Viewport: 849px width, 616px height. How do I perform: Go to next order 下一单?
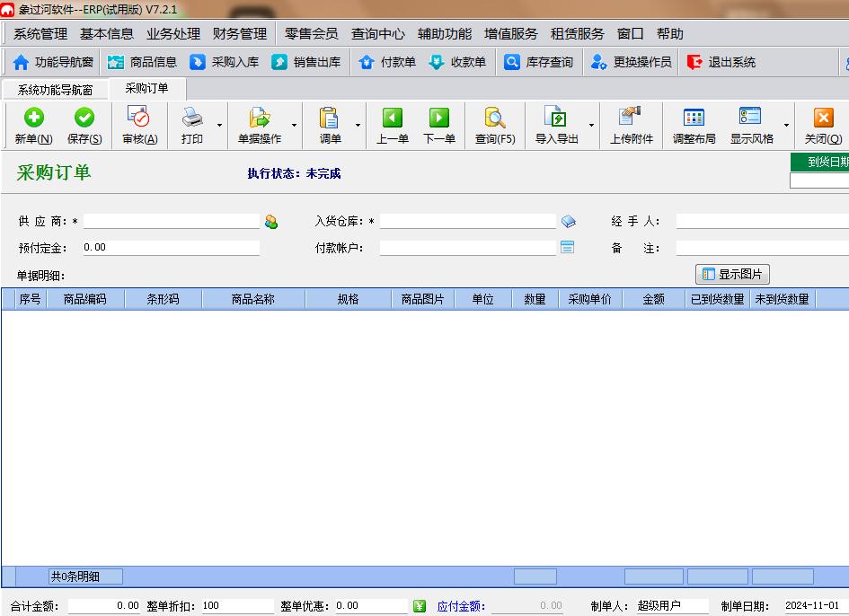[439, 126]
